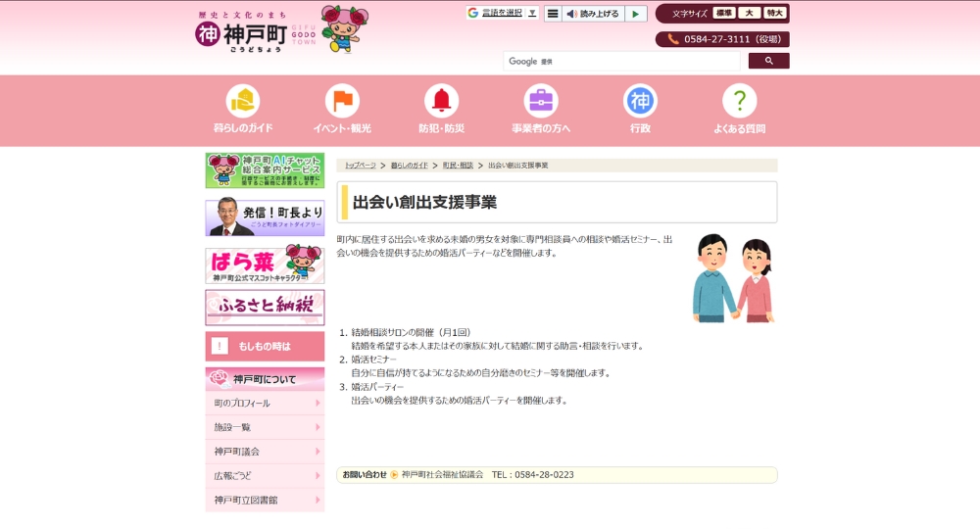This screenshot has width=980, height=529.
Task: Click the もしもの時は button
Action: click(x=265, y=346)
